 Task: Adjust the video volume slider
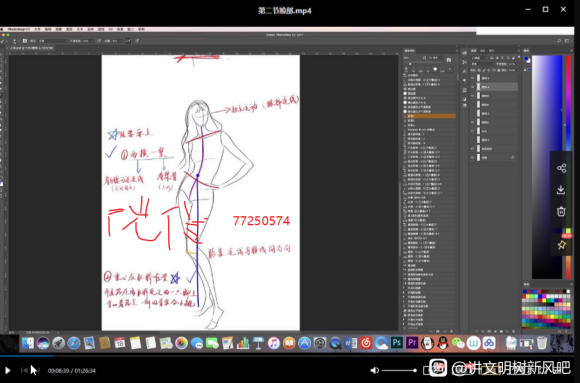[399, 370]
